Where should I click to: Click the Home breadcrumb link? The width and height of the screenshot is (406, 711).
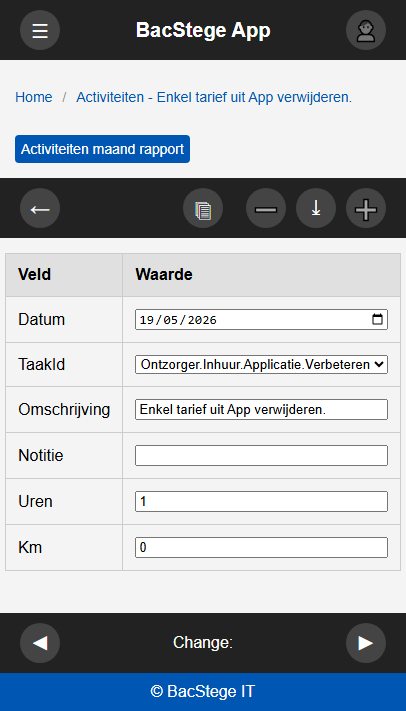click(34, 97)
